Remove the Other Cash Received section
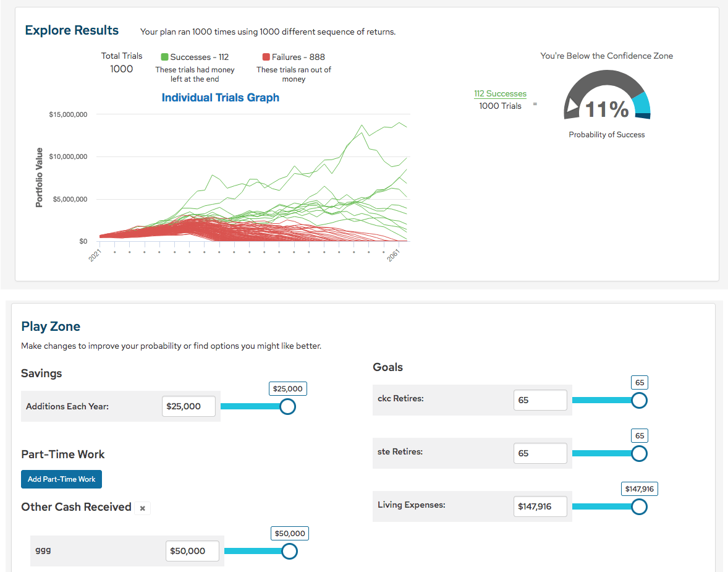This screenshot has height=572, width=728. 142,508
